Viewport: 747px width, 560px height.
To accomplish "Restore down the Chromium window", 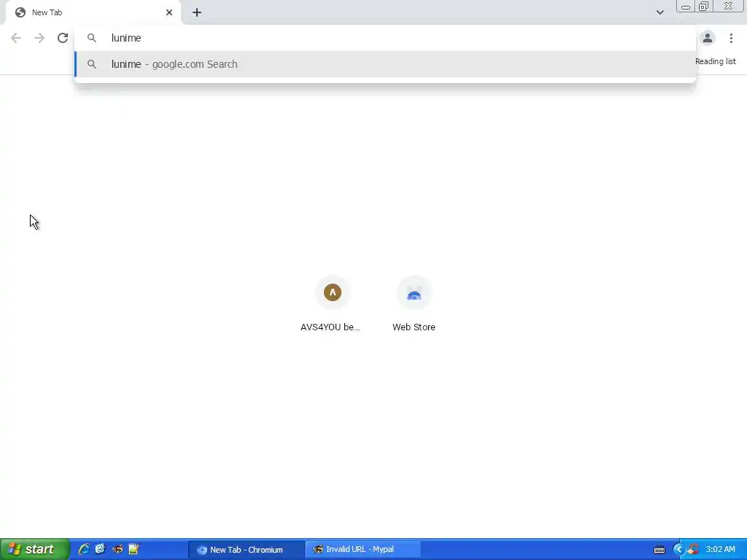I will coord(703,7).
